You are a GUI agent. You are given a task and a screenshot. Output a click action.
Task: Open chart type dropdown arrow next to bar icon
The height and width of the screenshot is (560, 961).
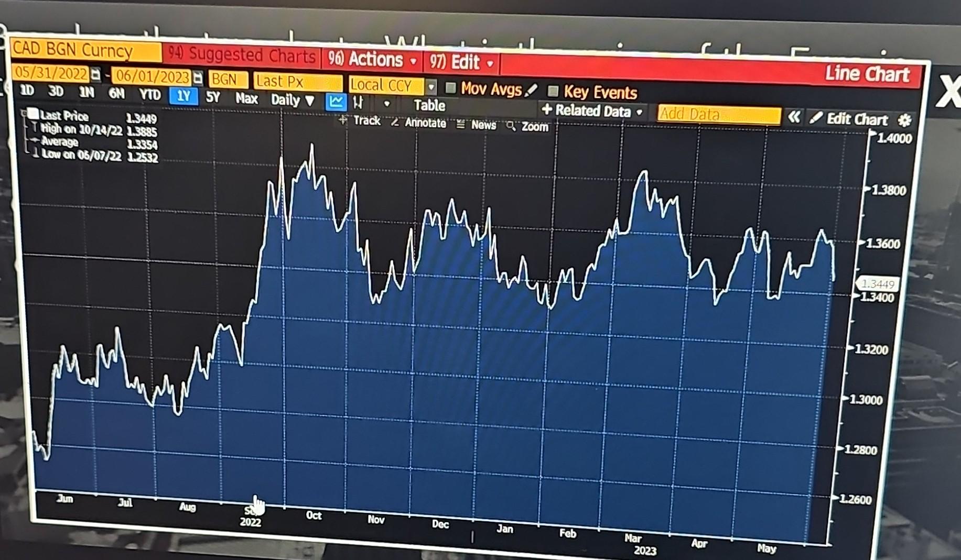click(x=387, y=104)
